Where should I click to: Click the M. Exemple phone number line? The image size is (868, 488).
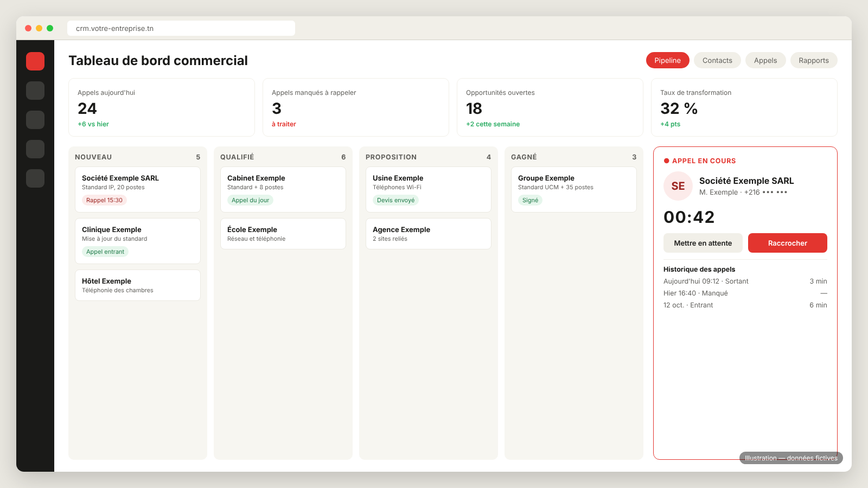743,192
